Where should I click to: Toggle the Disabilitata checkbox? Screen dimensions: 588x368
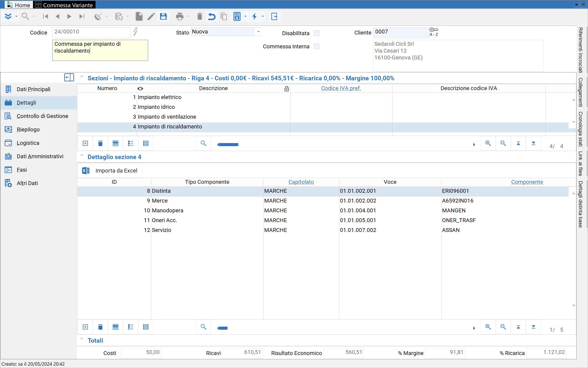coord(317,33)
